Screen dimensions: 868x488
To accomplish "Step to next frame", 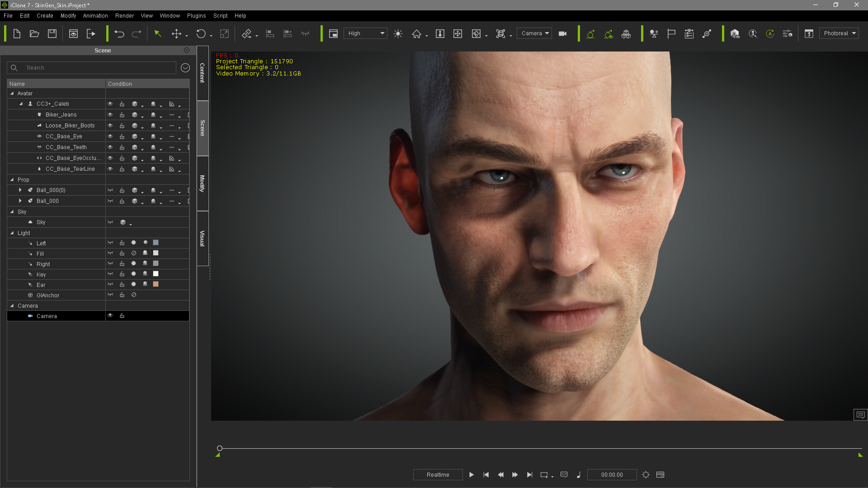I will point(515,474).
